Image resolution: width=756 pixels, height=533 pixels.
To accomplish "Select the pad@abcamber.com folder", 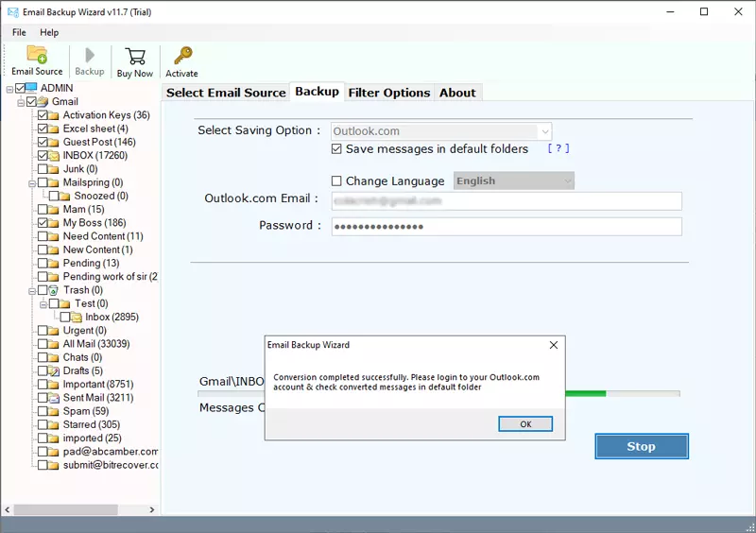I will (111, 452).
